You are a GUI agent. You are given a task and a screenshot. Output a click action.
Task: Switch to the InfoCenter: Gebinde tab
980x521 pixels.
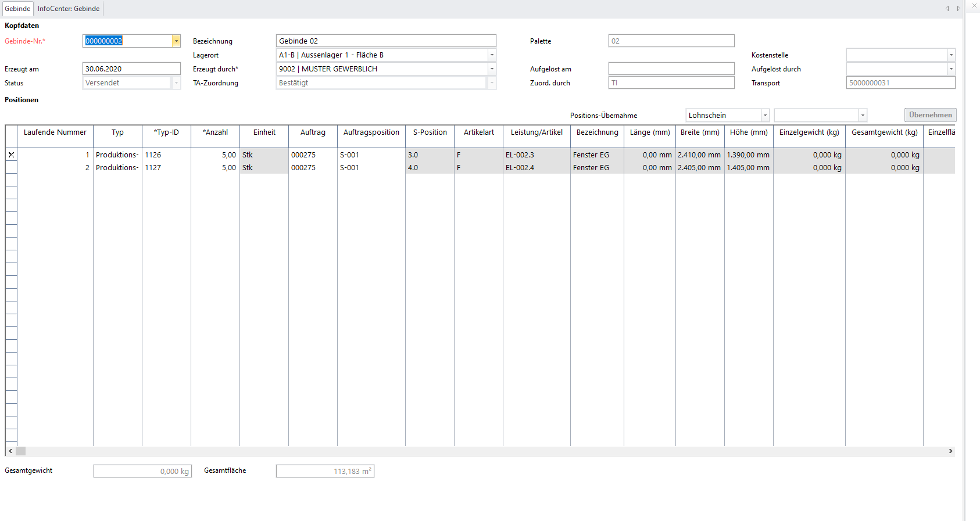tap(69, 9)
